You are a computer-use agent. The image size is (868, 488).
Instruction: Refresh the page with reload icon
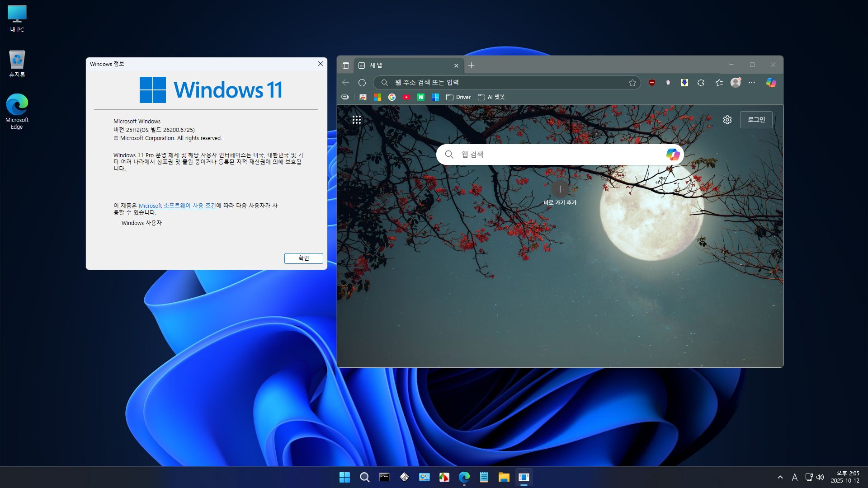click(362, 83)
